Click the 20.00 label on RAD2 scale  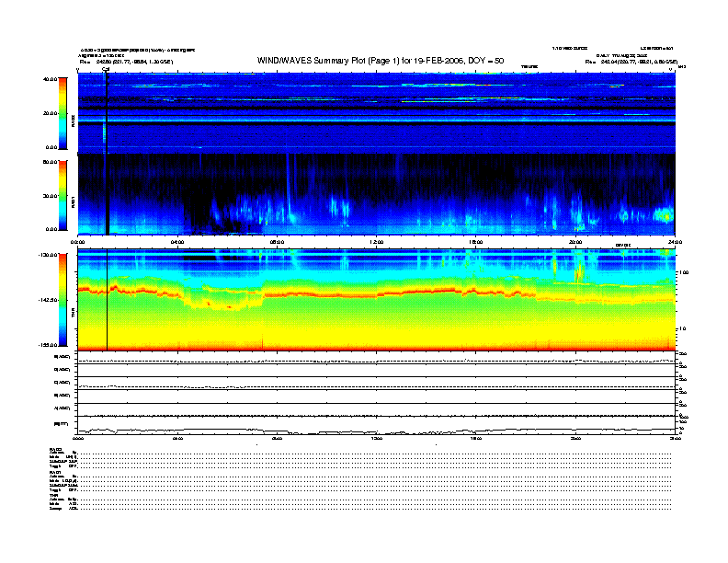50,113
